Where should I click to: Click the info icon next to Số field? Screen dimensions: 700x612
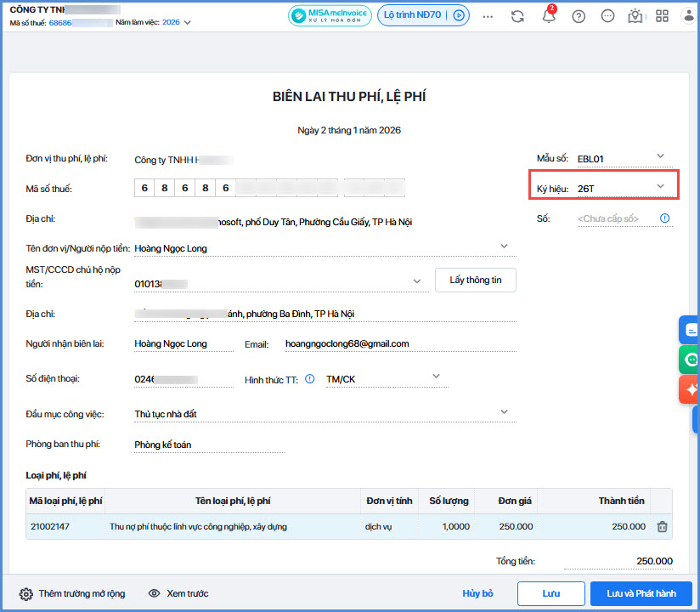664,218
